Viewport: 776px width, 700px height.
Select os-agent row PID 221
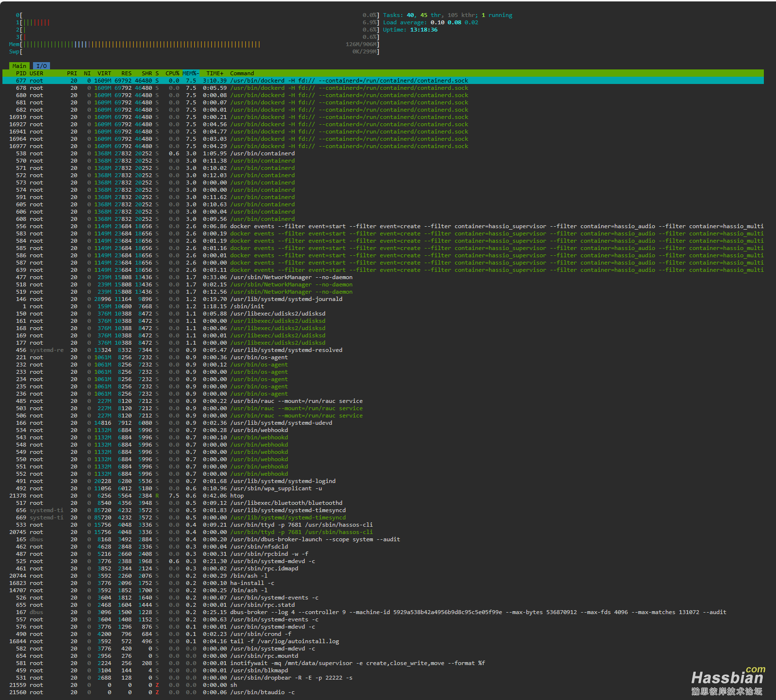click(383, 357)
